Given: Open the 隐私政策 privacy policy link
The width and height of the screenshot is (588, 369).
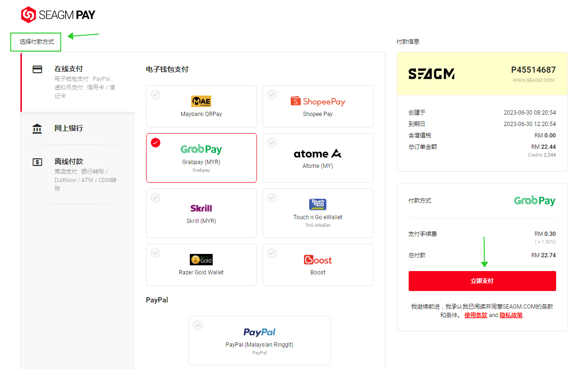Looking at the screenshot, I should [511, 315].
